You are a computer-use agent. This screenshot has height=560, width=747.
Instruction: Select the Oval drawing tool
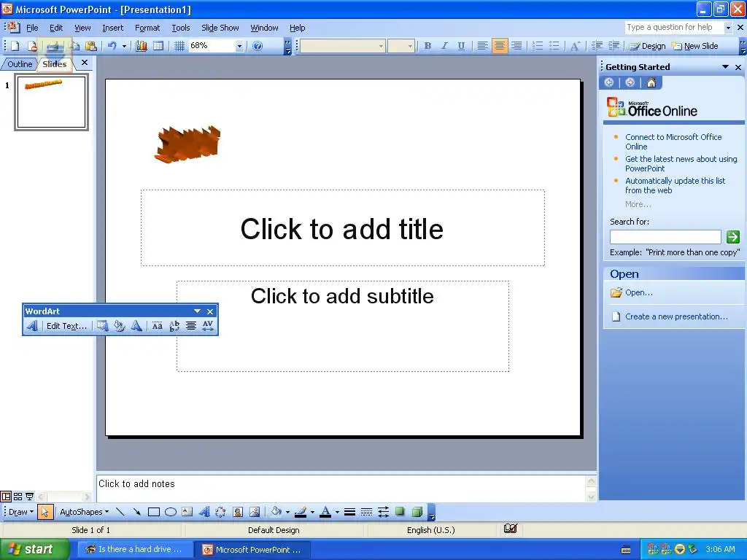click(171, 512)
